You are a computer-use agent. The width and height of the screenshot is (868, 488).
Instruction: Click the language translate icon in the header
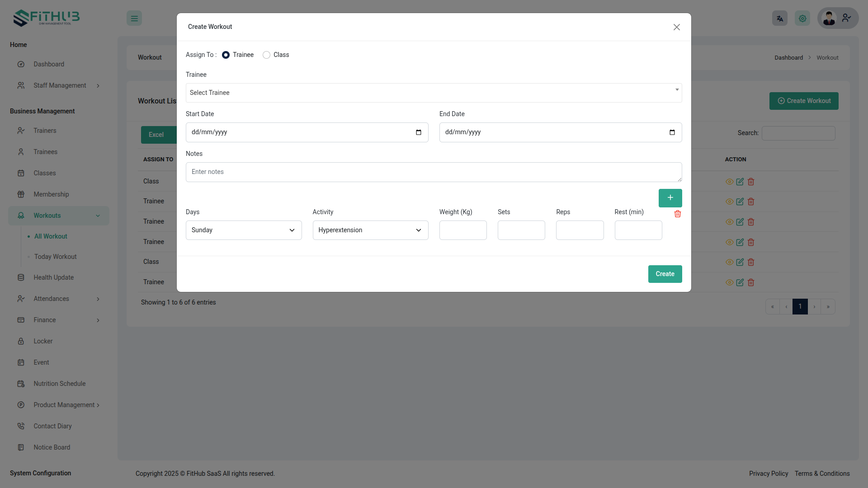[779, 19]
